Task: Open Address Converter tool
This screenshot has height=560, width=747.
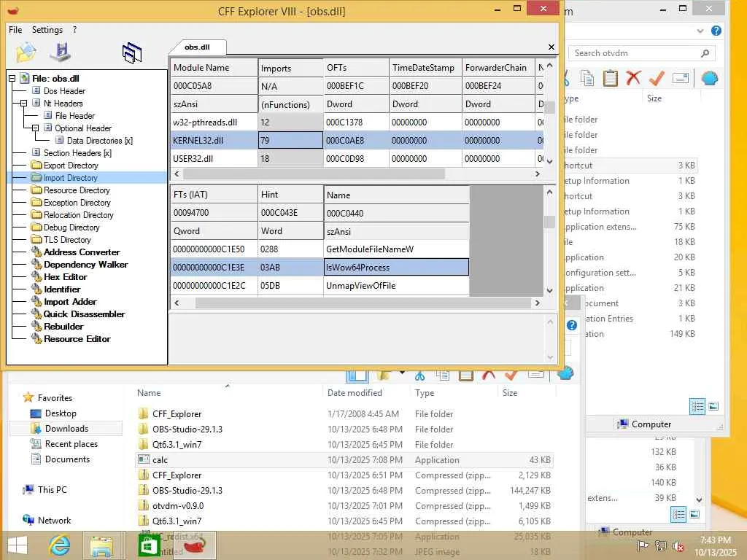Action: (x=82, y=252)
